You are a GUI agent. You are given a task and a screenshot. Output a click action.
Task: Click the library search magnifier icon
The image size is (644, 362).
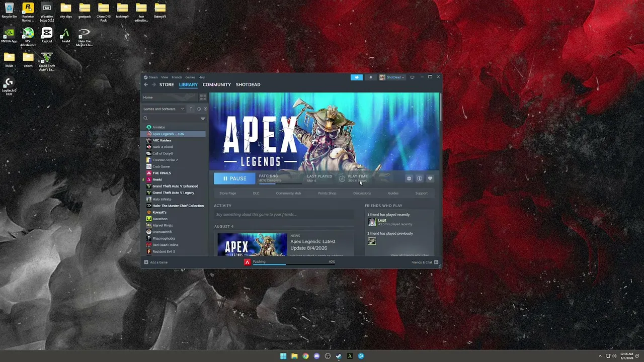[145, 118]
